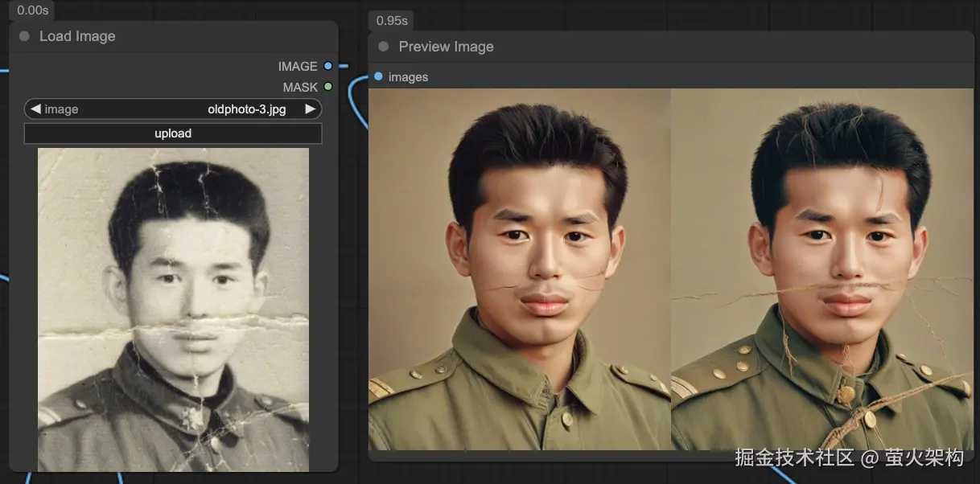Select the Preview Image node title
980x484 pixels.
coord(446,47)
